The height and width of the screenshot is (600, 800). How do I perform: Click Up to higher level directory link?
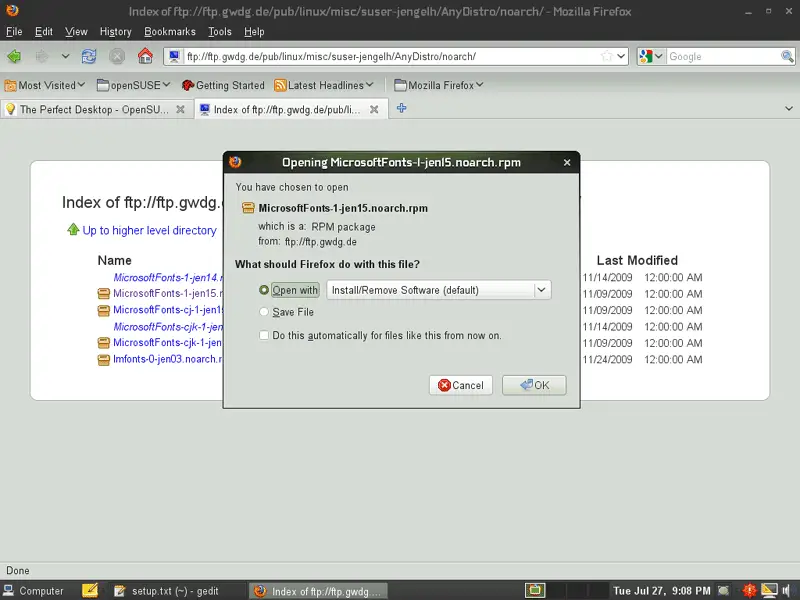coord(149,231)
